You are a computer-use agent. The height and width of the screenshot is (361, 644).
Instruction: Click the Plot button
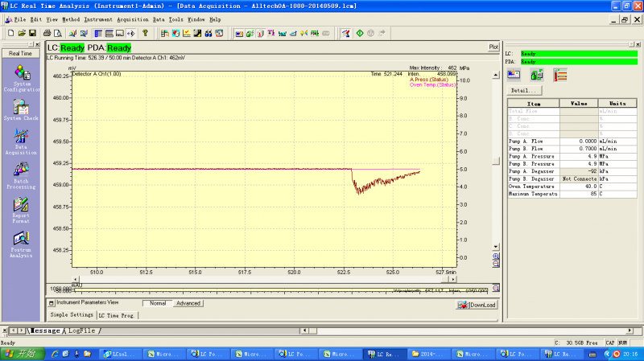click(493, 47)
